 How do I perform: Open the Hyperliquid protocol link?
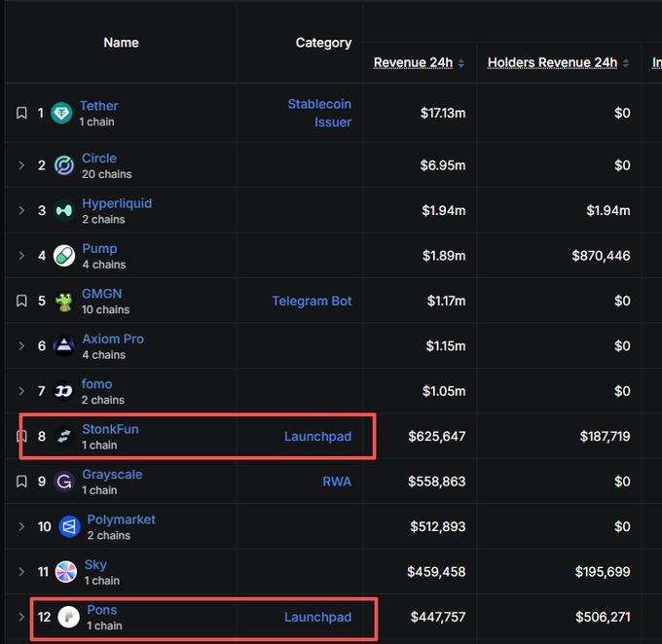pos(117,203)
